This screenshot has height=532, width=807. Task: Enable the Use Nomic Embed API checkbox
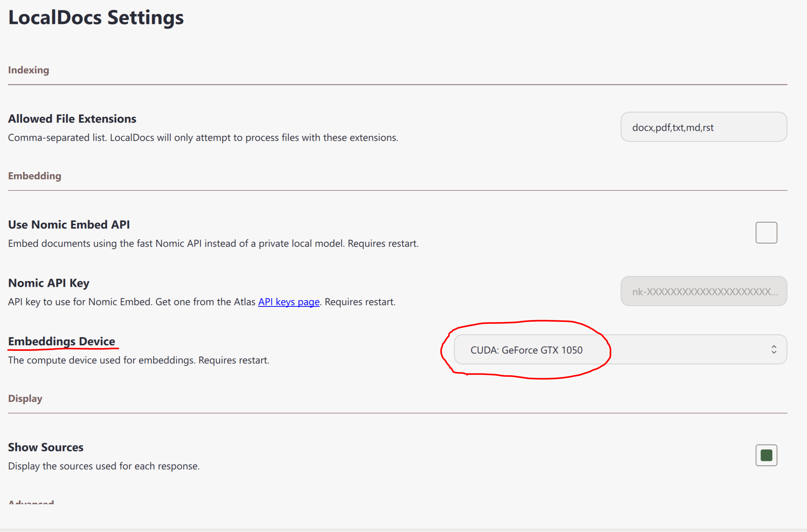click(x=766, y=233)
